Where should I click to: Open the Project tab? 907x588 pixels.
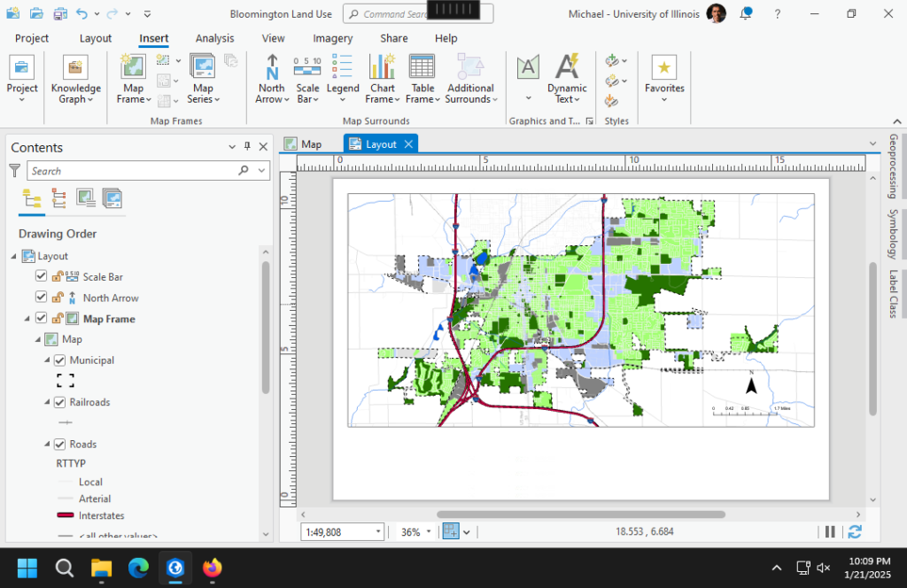pos(32,38)
